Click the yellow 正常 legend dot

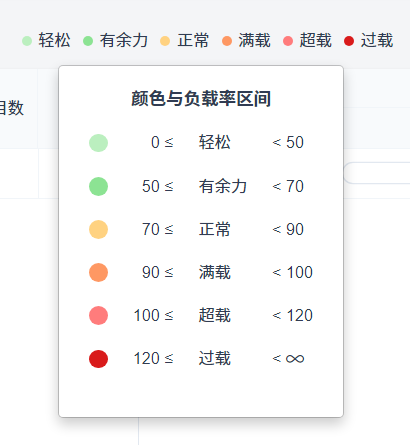coord(165,41)
